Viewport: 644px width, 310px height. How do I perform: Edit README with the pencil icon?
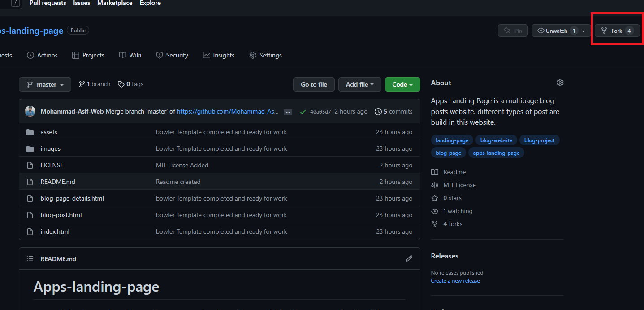409,258
